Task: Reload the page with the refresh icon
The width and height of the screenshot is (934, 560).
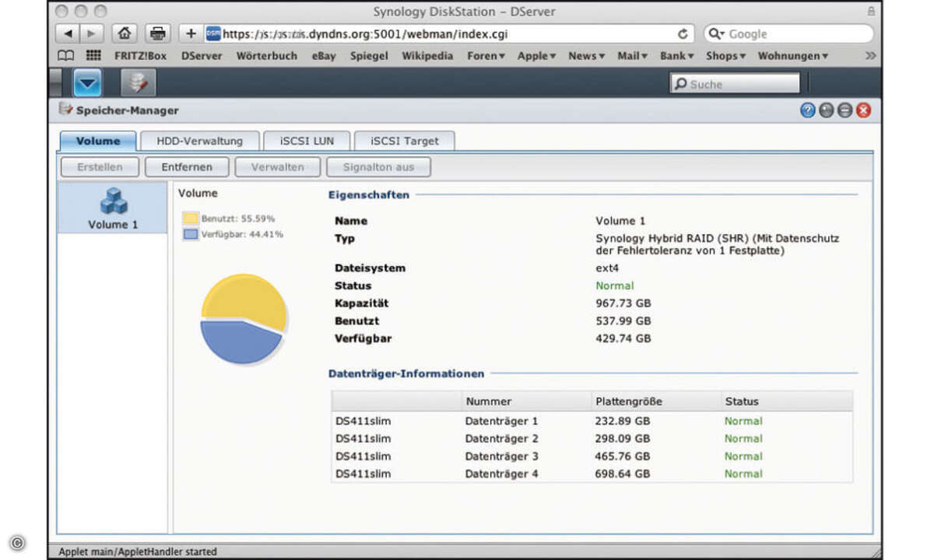Action: coord(683,34)
